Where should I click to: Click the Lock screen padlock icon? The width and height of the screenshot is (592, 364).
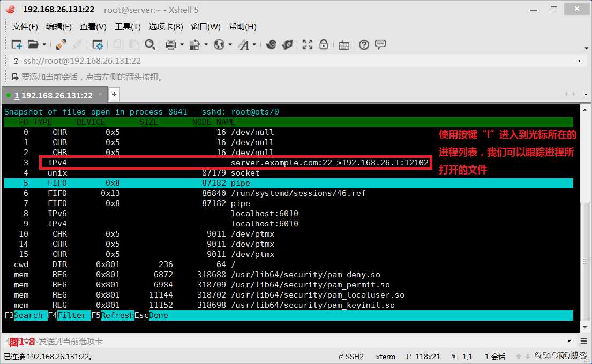324,44
